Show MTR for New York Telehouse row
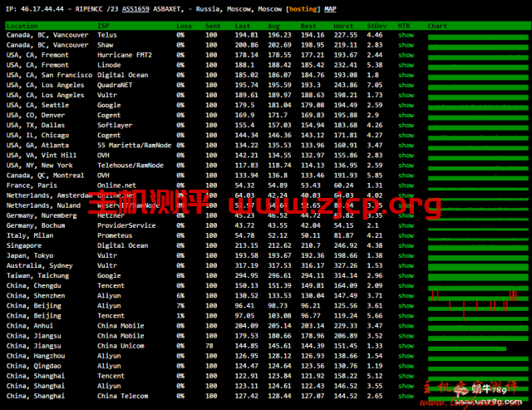Viewport: 532px width, 410px height. (406, 165)
